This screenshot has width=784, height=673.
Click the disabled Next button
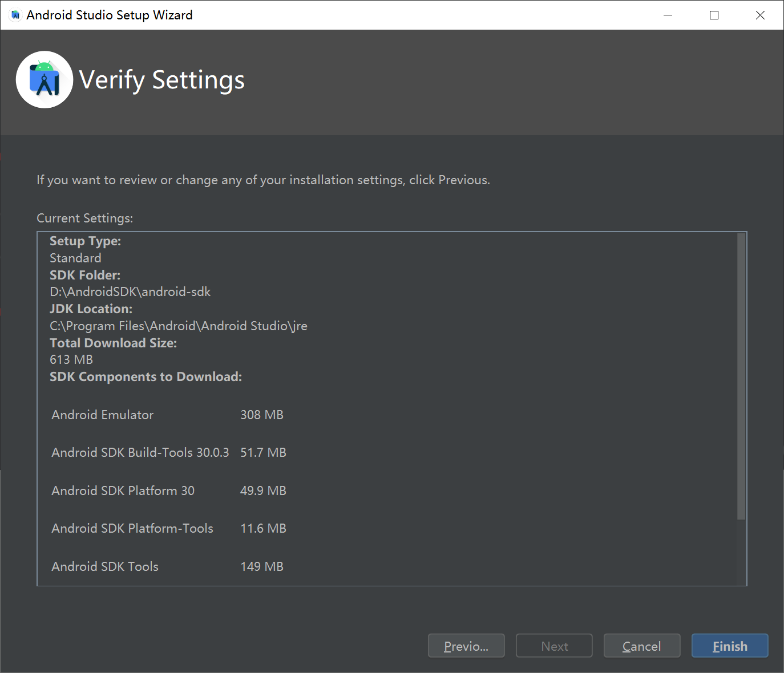coord(554,646)
